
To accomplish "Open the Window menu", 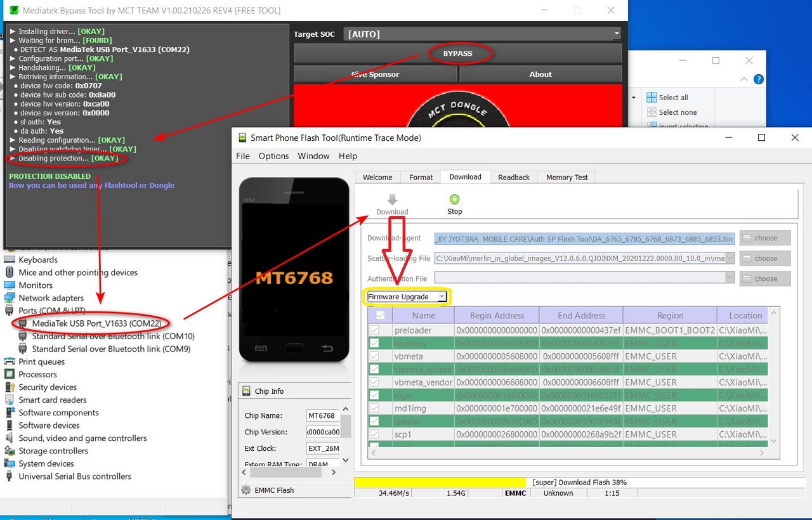I will click(x=313, y=156).
